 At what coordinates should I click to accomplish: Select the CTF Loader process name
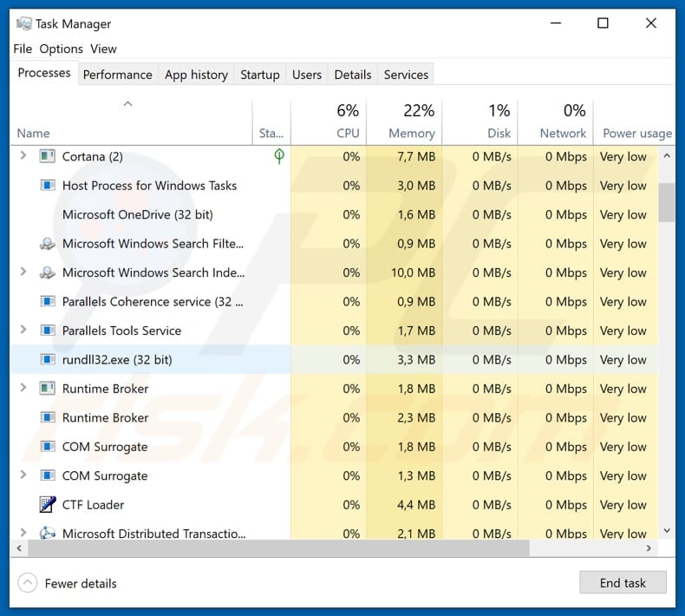pos(93,505)
